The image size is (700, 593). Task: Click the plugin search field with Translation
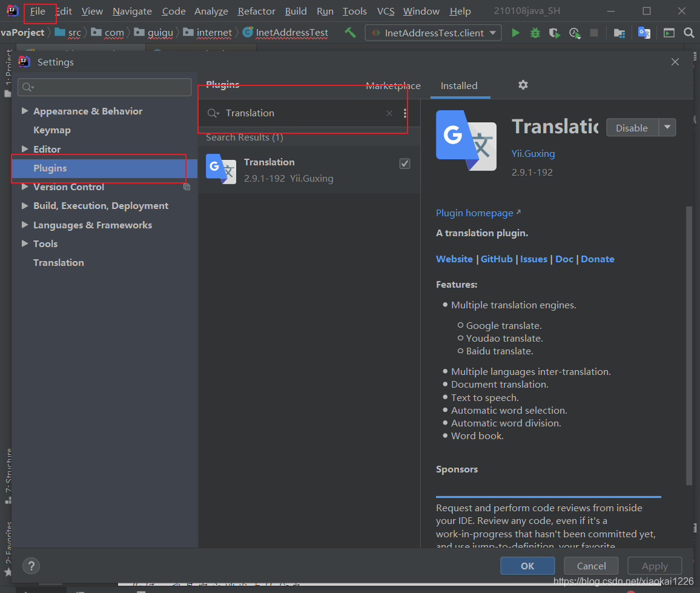(303, 113)
